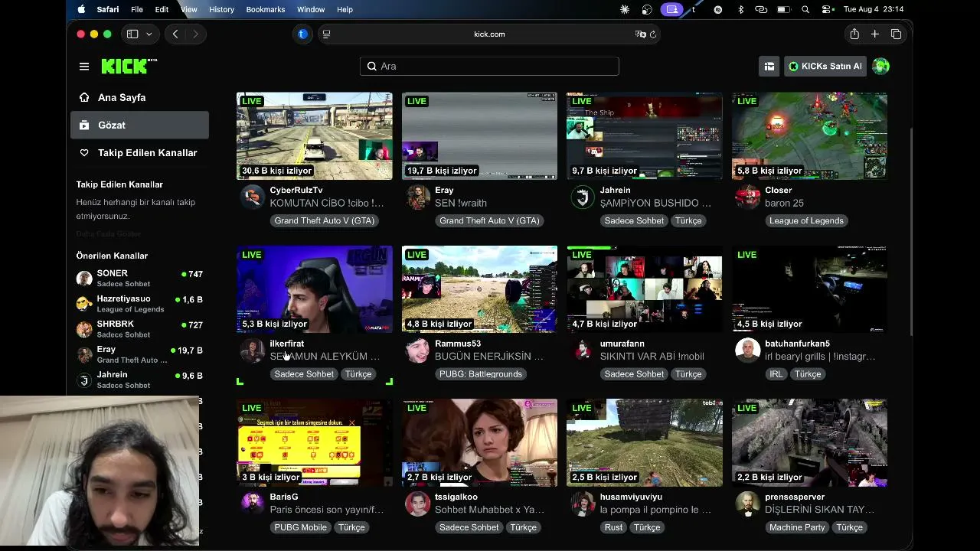The image size is (980, 551).
Task: Open Jahrein's live stream thumbnail
Action: (x=645, y=136)
